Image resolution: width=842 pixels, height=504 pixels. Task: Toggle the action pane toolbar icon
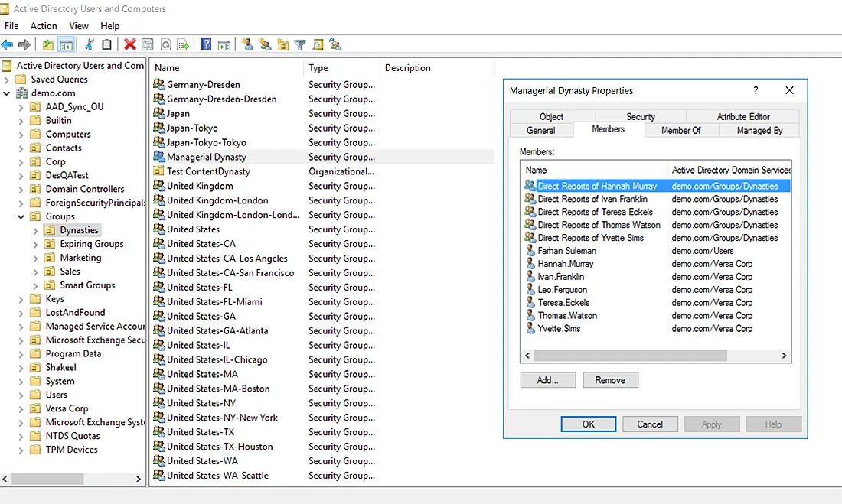point(224,45)
